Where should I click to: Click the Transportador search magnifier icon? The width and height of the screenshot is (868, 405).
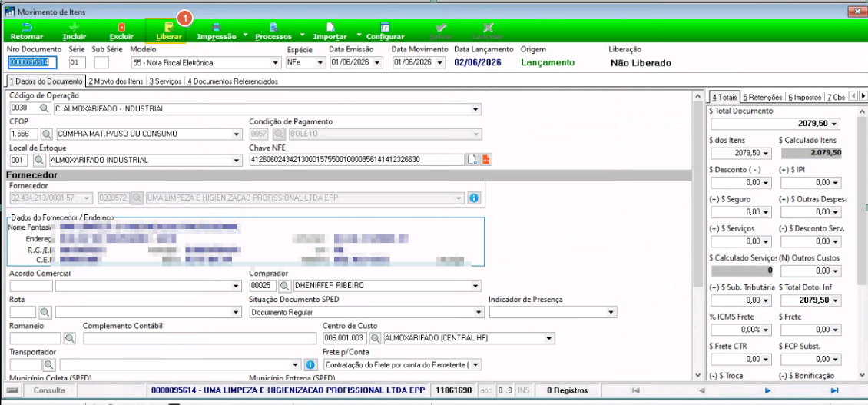click(50, 364)
